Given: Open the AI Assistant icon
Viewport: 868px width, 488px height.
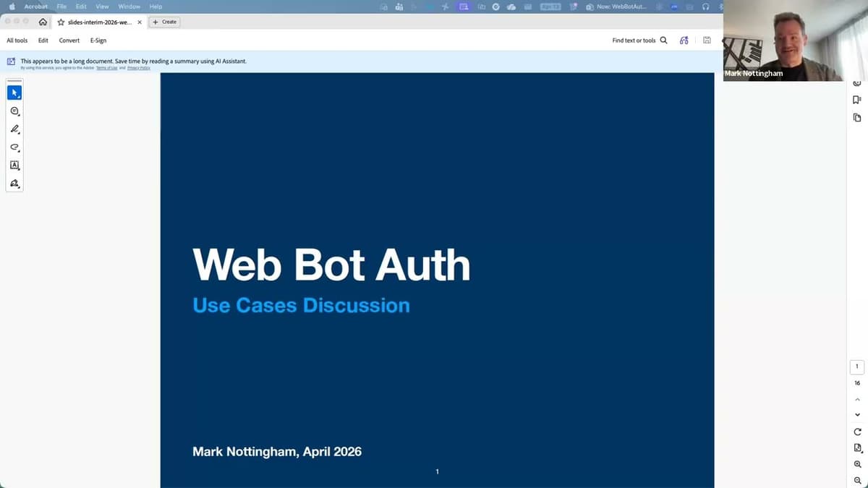Looking at the screenshot, I should (684, 40).
